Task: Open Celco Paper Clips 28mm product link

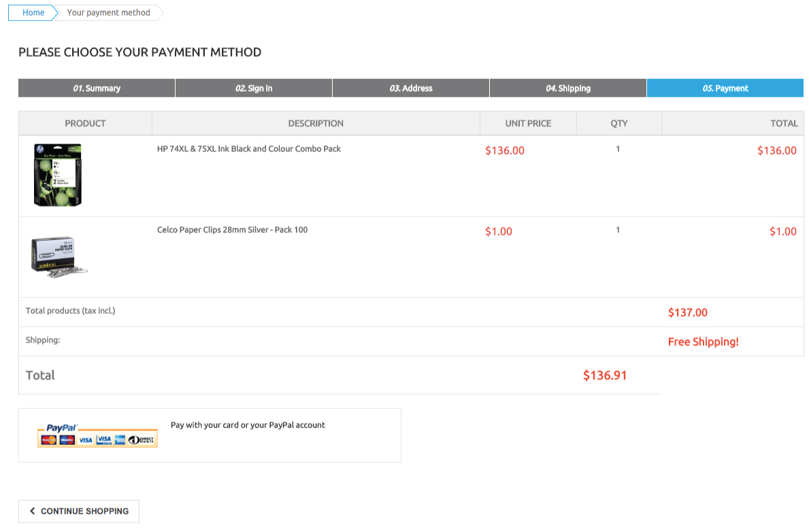Action: coord(232,230)
